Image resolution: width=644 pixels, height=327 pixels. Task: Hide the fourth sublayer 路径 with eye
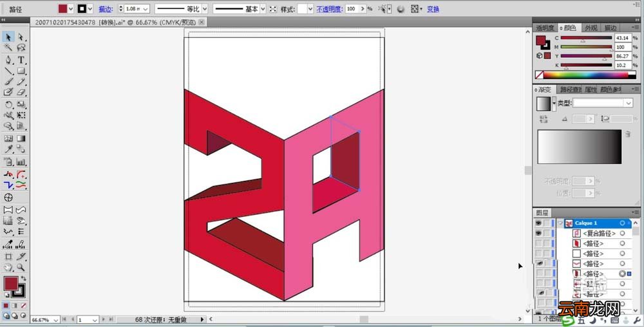(538, 264)
